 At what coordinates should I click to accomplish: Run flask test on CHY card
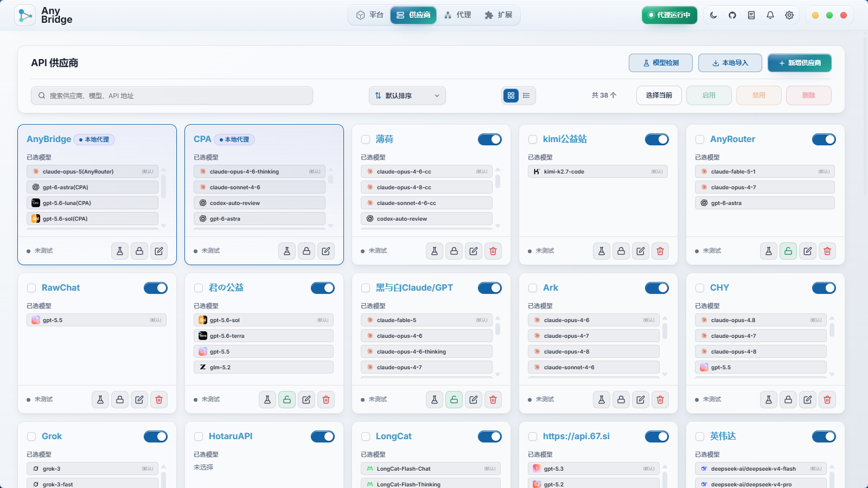click(769, 400)
